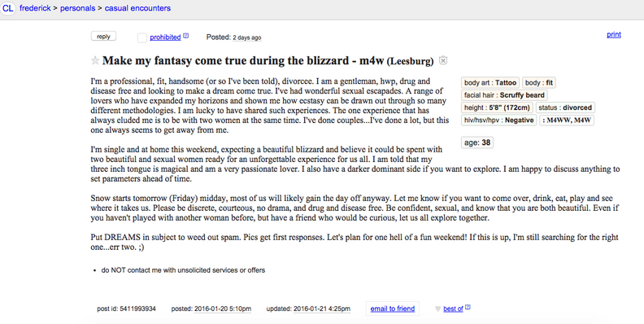Hide this posting with the X icon
Screen dimensions: 644x324
point(442,60)
